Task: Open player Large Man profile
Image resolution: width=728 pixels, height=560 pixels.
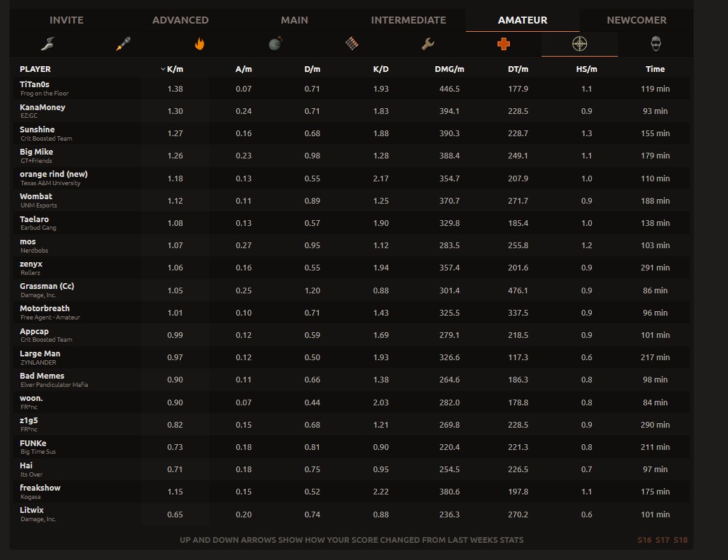Action: pos(40,353)
